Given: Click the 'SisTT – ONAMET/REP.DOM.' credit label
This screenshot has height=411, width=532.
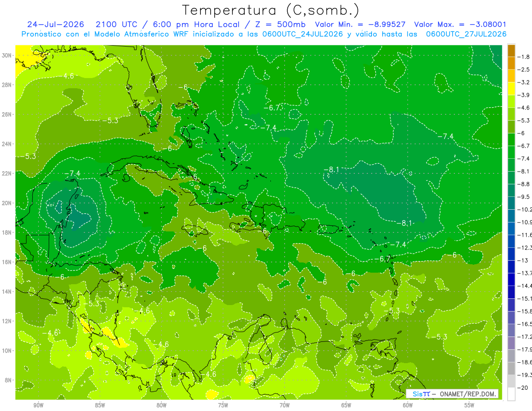Looking at the screenshot, I should click(x=452, y=394).
